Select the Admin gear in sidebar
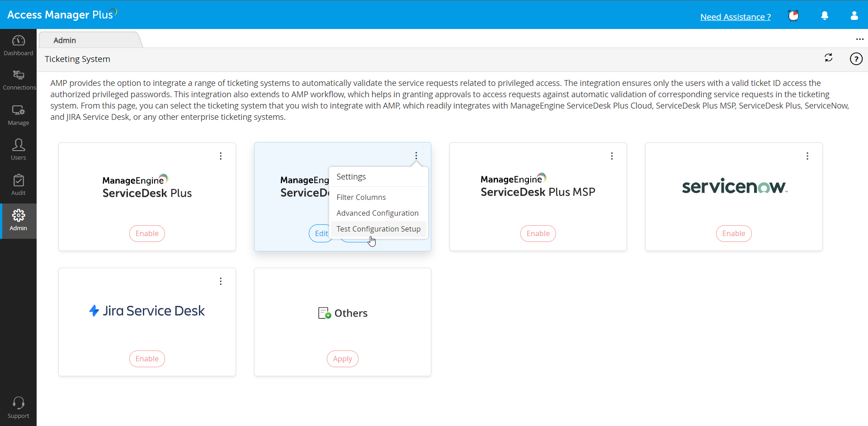This screenshot has height=426, width=868. (x=18, y=221)
